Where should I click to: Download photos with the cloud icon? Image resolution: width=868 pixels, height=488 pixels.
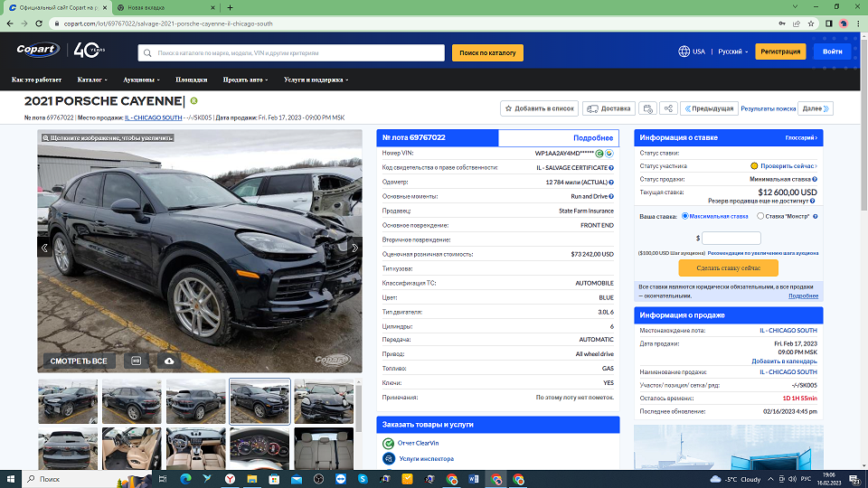tap(169, 361)
